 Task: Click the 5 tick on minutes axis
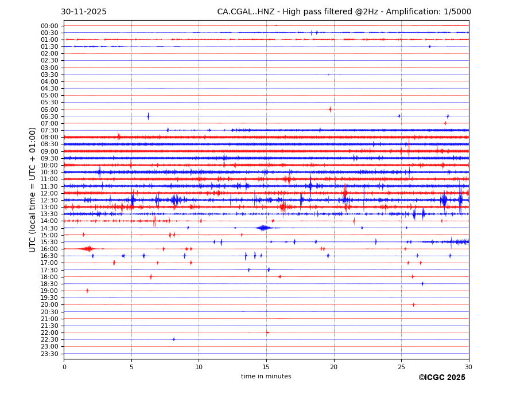coord(131,367)
